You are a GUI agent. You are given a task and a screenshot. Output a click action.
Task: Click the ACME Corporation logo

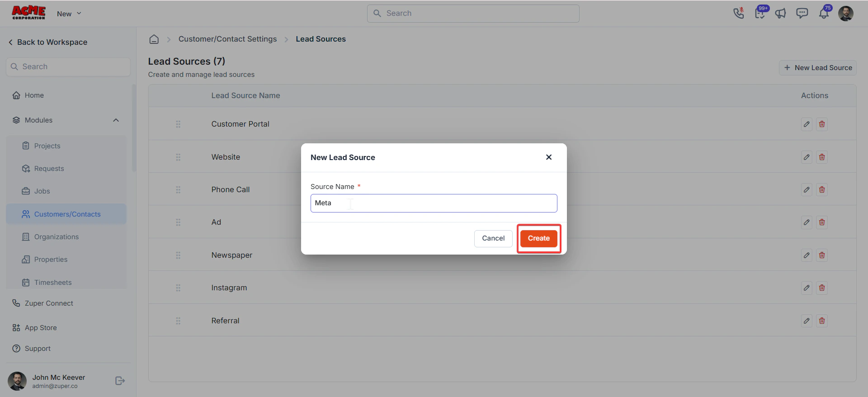tap(28, 13)
